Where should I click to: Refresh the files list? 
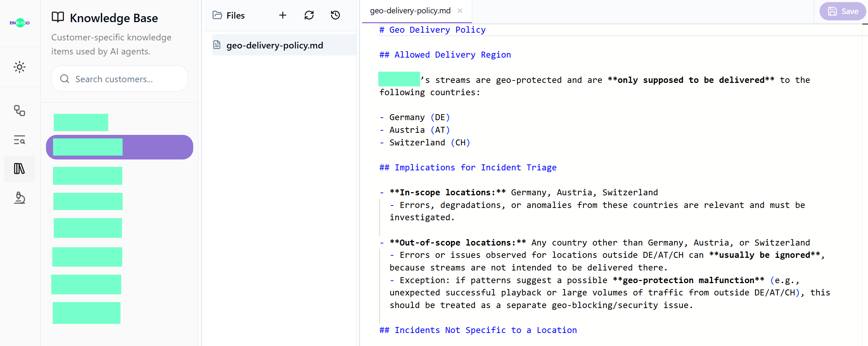point(309,15)
